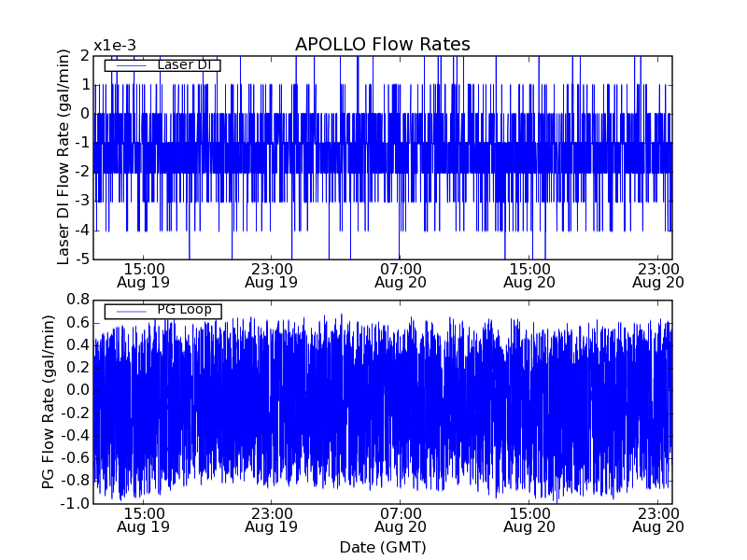Click the -5 y-axis tick on top plot
This screenshot has height=560, width=747.
[83, 259]
